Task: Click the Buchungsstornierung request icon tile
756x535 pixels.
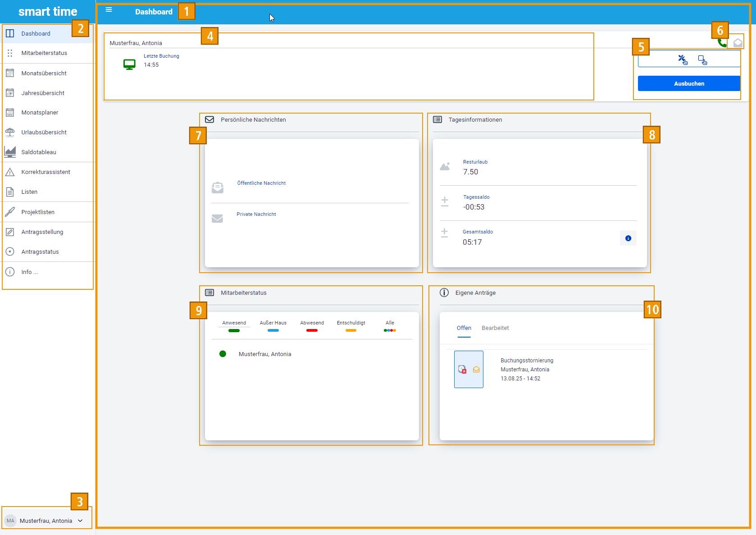Action: click(469, 369)
